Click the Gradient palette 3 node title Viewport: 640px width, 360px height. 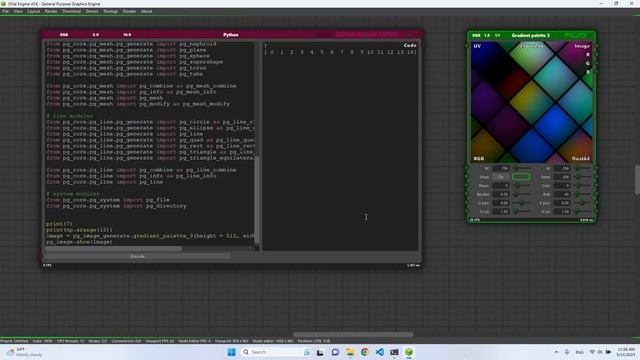[x=531, y=36]
